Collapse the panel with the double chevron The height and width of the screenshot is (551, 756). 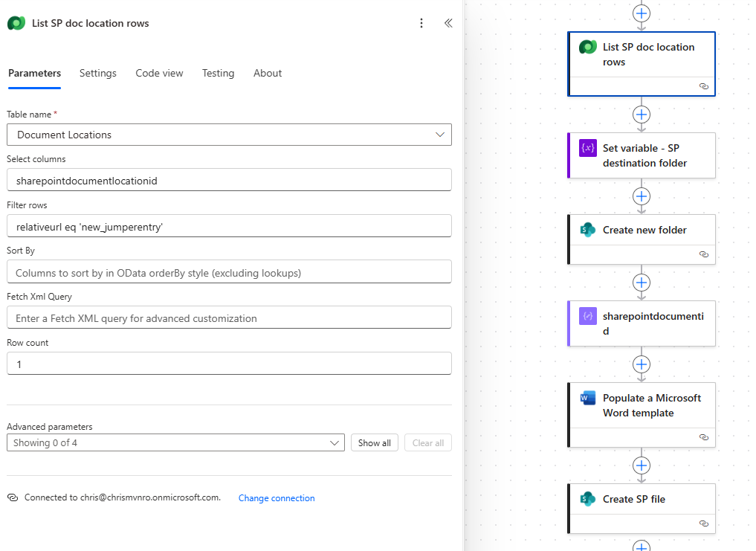pos(448,23)
